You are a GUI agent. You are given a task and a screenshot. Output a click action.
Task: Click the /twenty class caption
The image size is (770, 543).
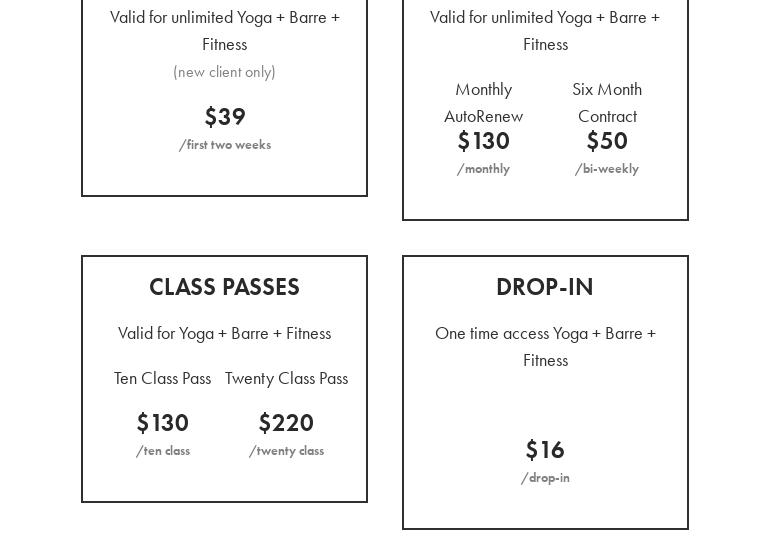(x=286, y=451)
